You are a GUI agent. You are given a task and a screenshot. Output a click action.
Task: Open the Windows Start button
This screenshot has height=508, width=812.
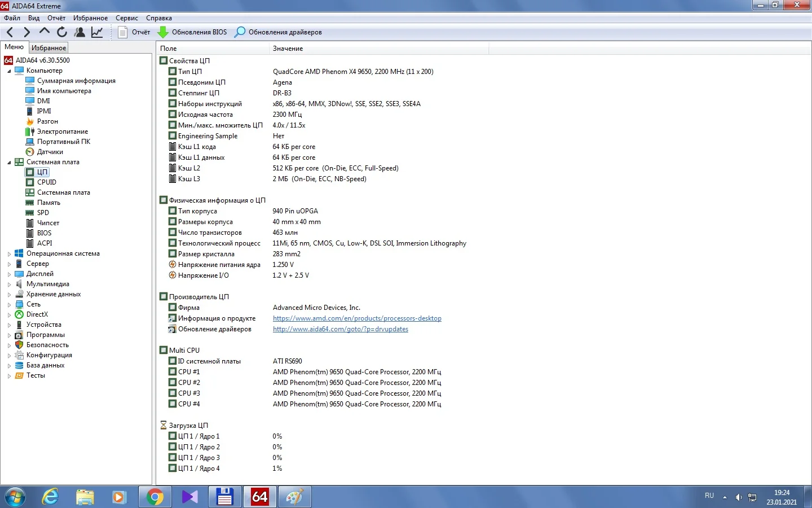pyautogui.click(x=15, y=497)
